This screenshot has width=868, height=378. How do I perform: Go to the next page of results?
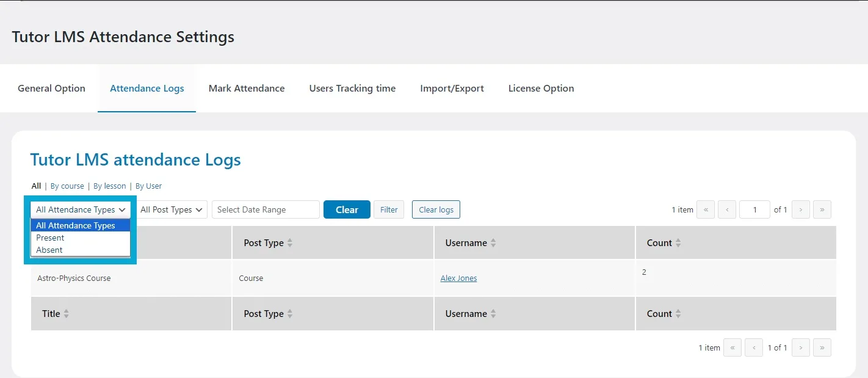800,209
